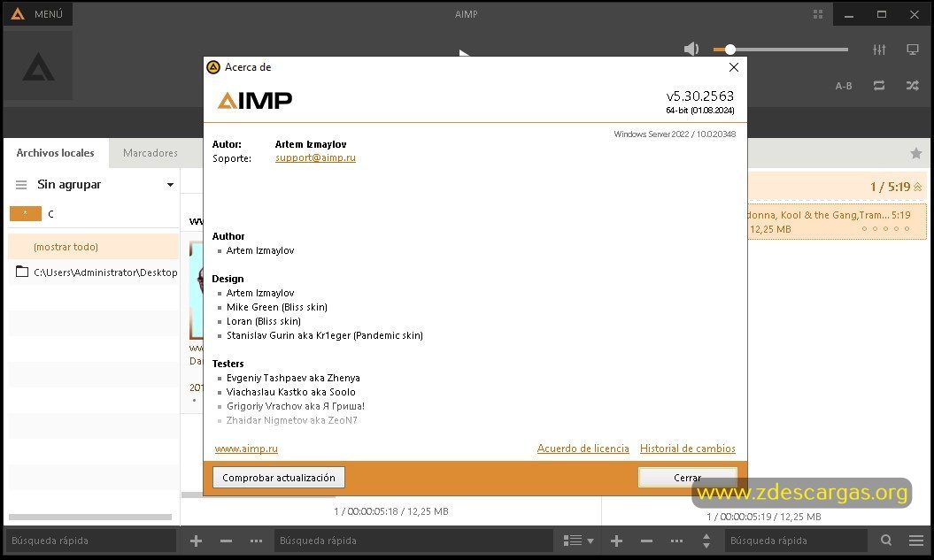The height and width of the screenshot is (560, 934).
Task: Click the AIMP triangle logo in title bar
Action: [x=18, y=13]
